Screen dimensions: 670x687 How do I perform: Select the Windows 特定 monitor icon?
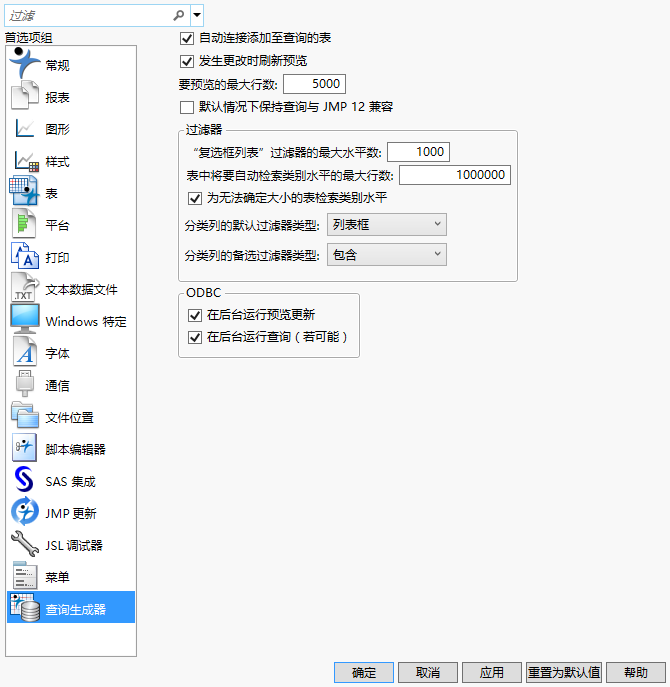(25, 319)
